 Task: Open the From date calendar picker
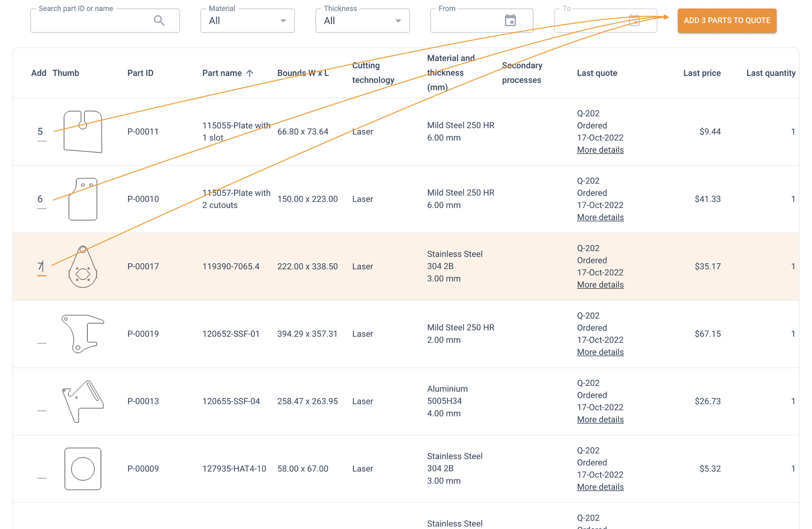pos(510,21)
